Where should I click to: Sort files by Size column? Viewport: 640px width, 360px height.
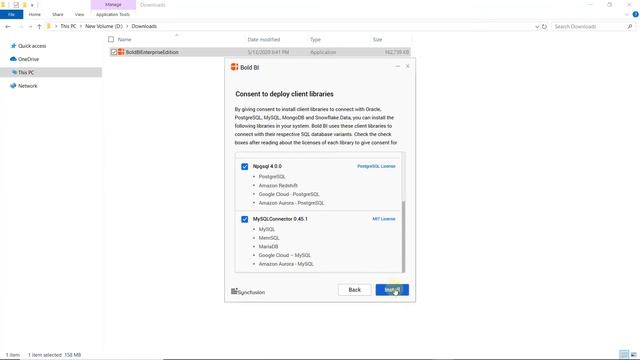[x=378, y=40]
